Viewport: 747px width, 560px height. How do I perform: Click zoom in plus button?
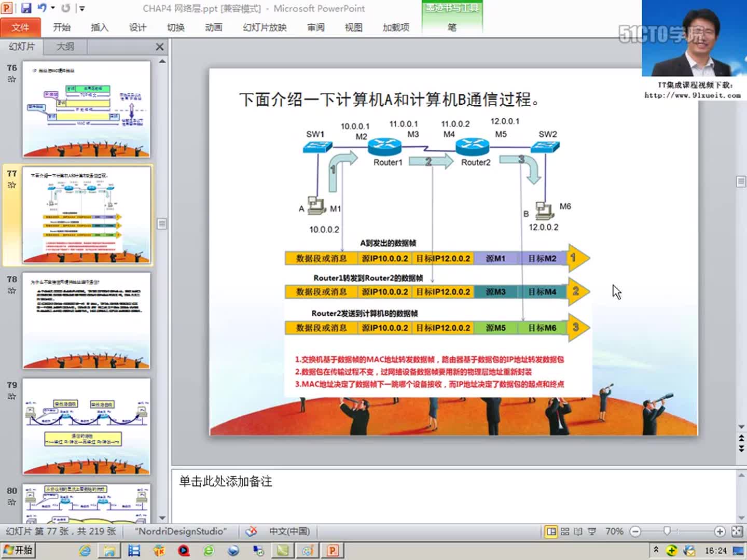click(720, 531)
